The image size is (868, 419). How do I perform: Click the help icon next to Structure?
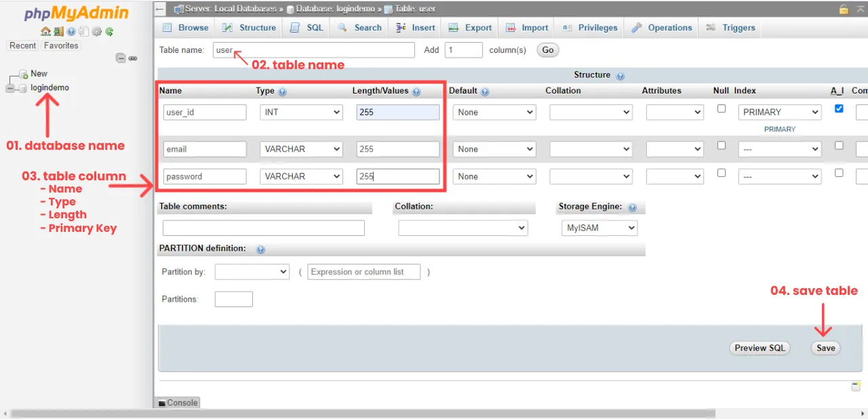(x=619, y=75)
